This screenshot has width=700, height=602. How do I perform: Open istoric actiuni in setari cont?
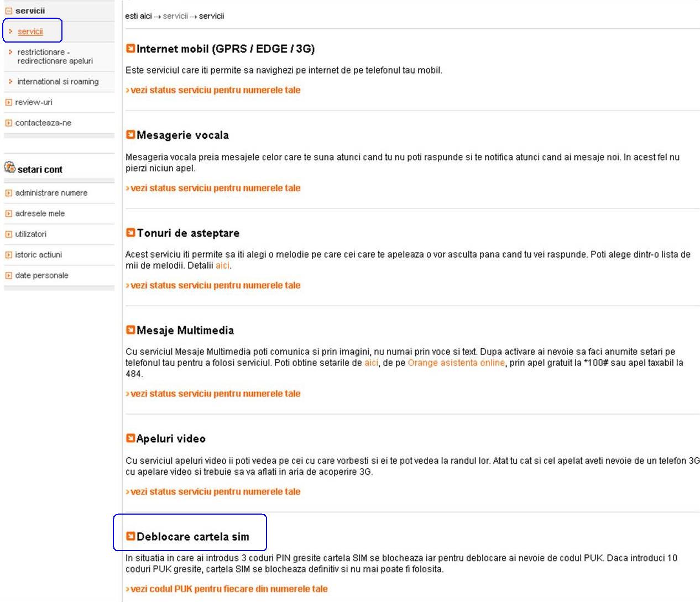click(x=38, y=255)
